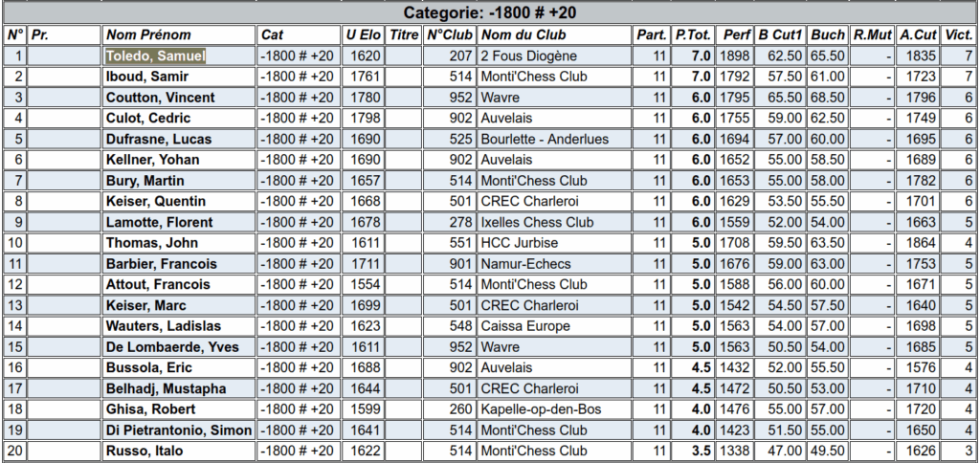This screenshot has width=980, height=463.
Task: Click the P.Tot. column header
Action: (693, 35)
